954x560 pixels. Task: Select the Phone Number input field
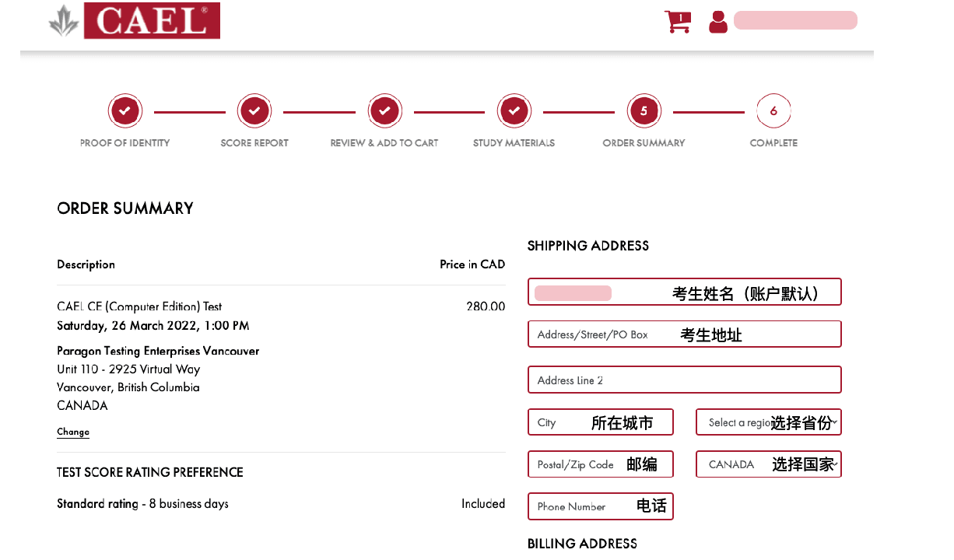[x=601, y=506]
